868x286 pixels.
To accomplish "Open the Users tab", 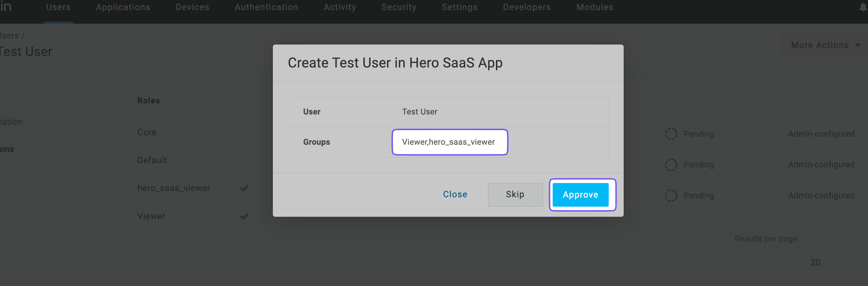I will pyautogui.click(x=58, y=7).
